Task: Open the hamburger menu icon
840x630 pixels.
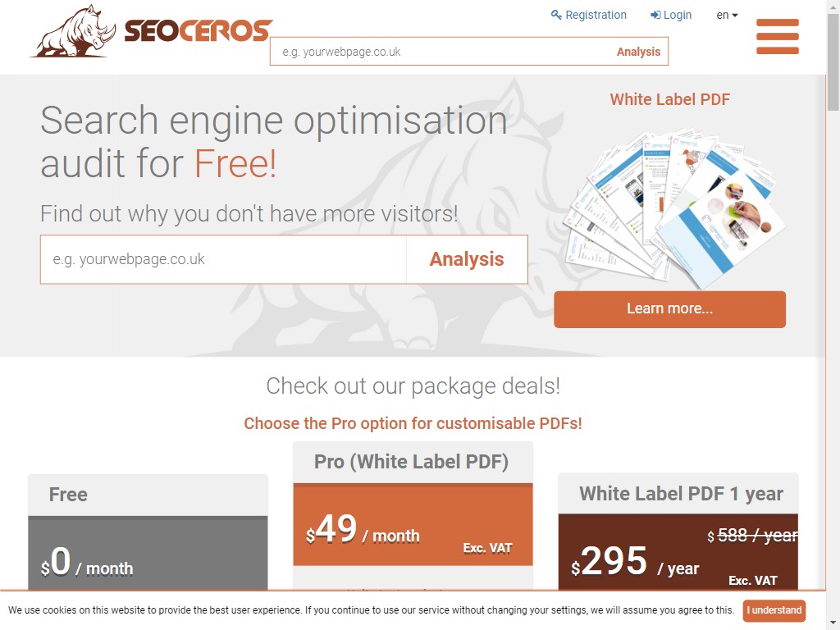Action: [777, 37]
